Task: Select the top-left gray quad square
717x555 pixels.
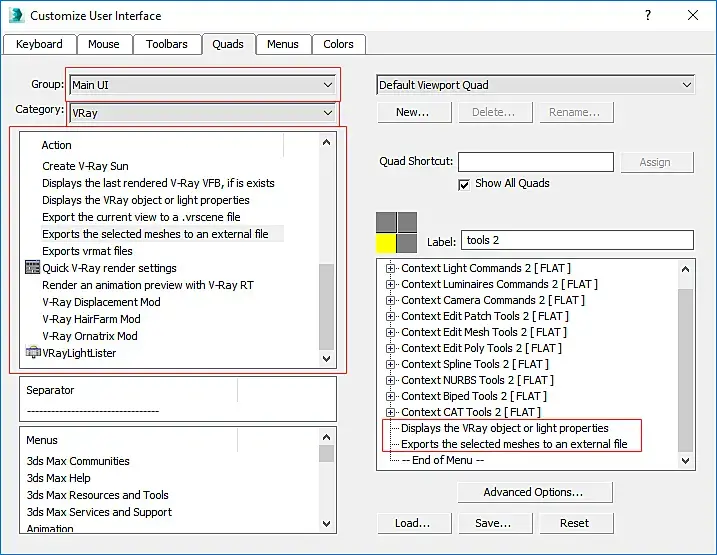Action: click(x=386, y=222)
